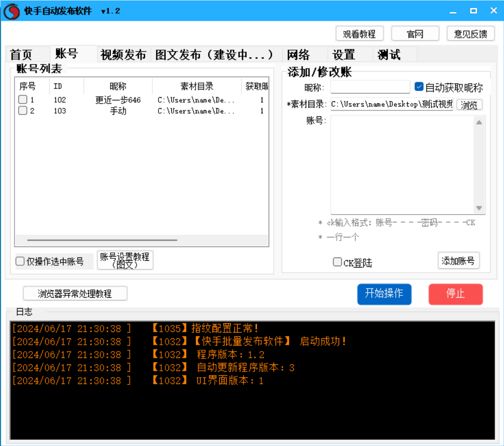
Task: Click the 添加账号 button
Action: pyautogui.click(x=458, y=261)
